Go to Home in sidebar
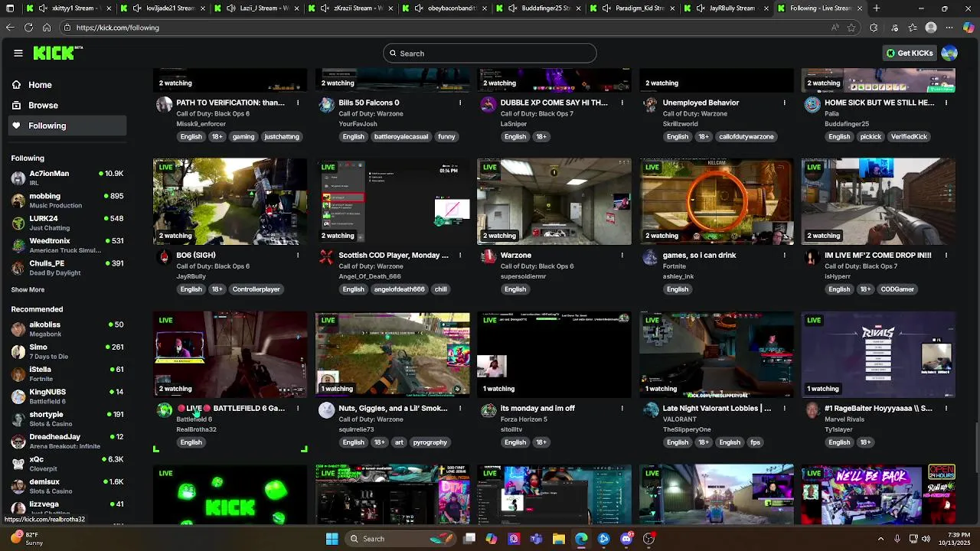The height and width of the screenshot is (551, 980). [x=67, y=85]
